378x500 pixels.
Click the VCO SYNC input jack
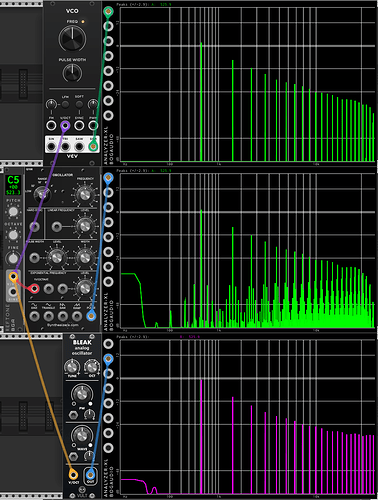point(79,126)
